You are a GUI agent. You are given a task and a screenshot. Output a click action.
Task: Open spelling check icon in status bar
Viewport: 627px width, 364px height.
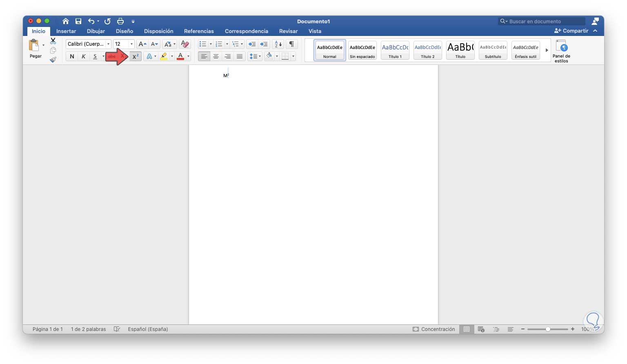117,329
